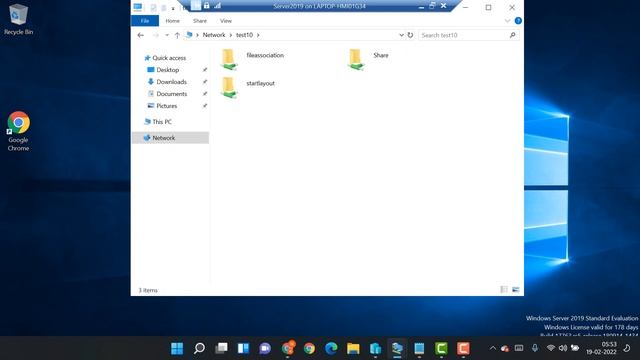This screenshot has width=640, height=360.
Task: Switch to the View ribbon tab
Action: tap(226, 21)
